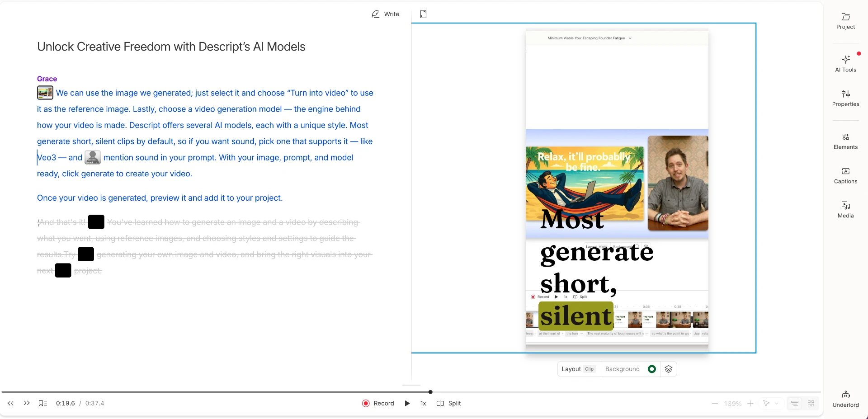The width and height of the screenshot is (868, 419).
Task: Open the Media panel
Action: 845,210
